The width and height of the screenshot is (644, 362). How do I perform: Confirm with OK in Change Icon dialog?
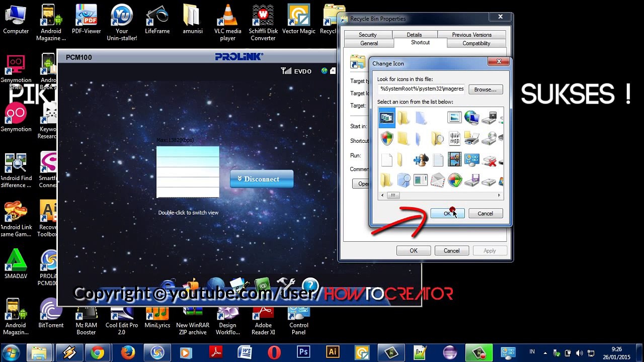(x=447, y=214)
